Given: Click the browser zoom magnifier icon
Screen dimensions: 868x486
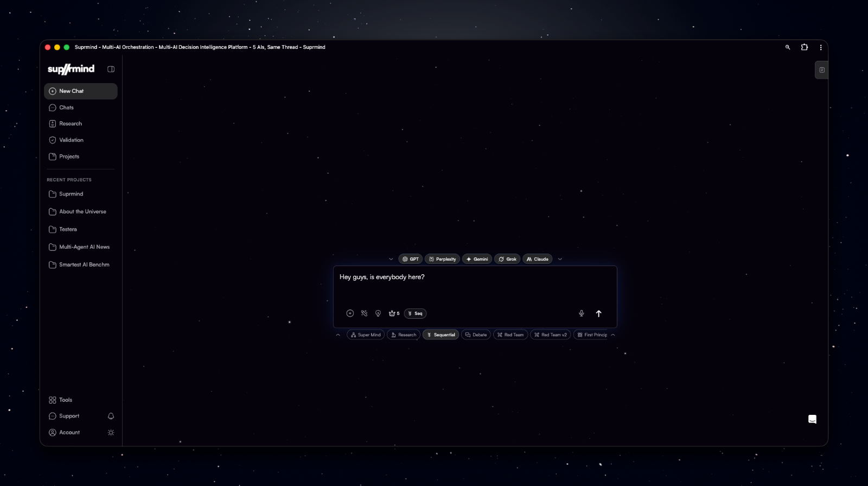Looking at the screenshot, I should click(788, 47).
